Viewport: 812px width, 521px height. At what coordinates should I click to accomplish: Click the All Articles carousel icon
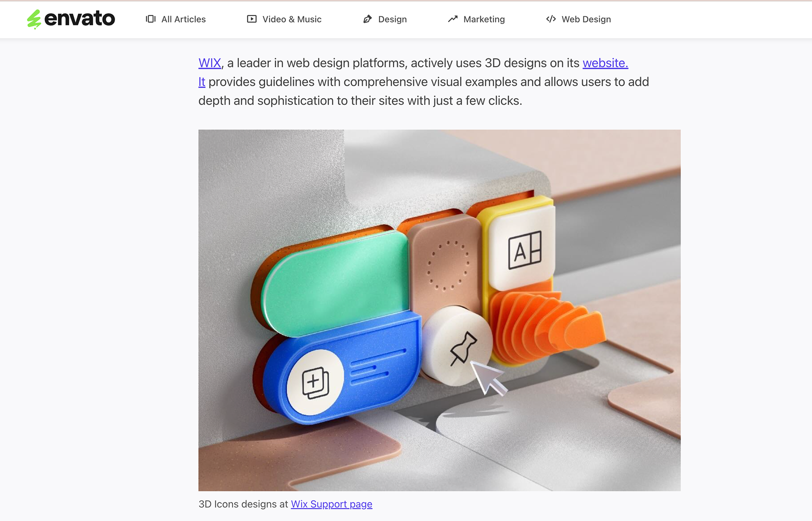click(x=151, y=19)
